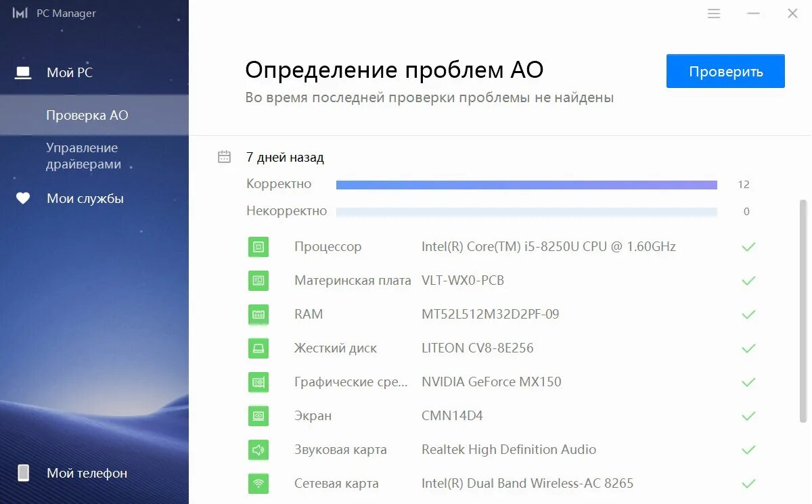Viewport: 812px width, 504px height.
Task: Click the Корректно progress bar
Action: (526, 185)
